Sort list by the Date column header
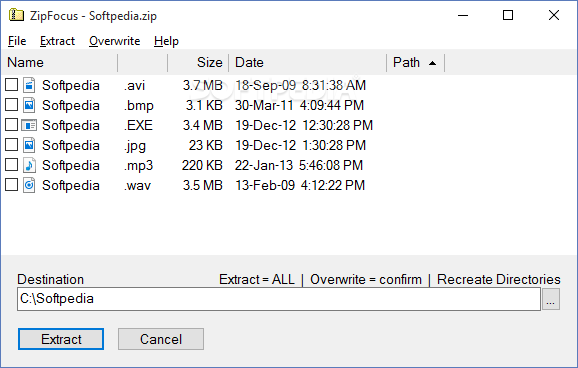This screenshot has width=578, height=368. click(x=308, y=62)
